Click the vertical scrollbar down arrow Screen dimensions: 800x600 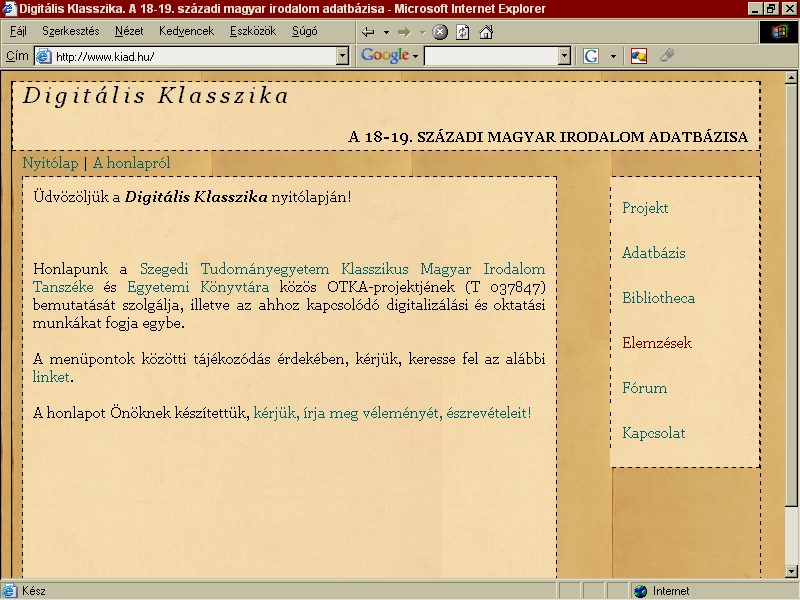791,571
